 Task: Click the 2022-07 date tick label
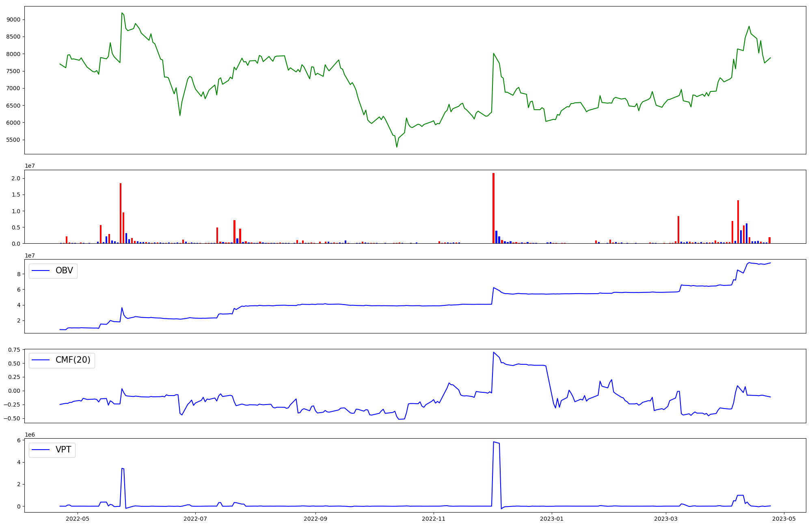tap(195, 519)
